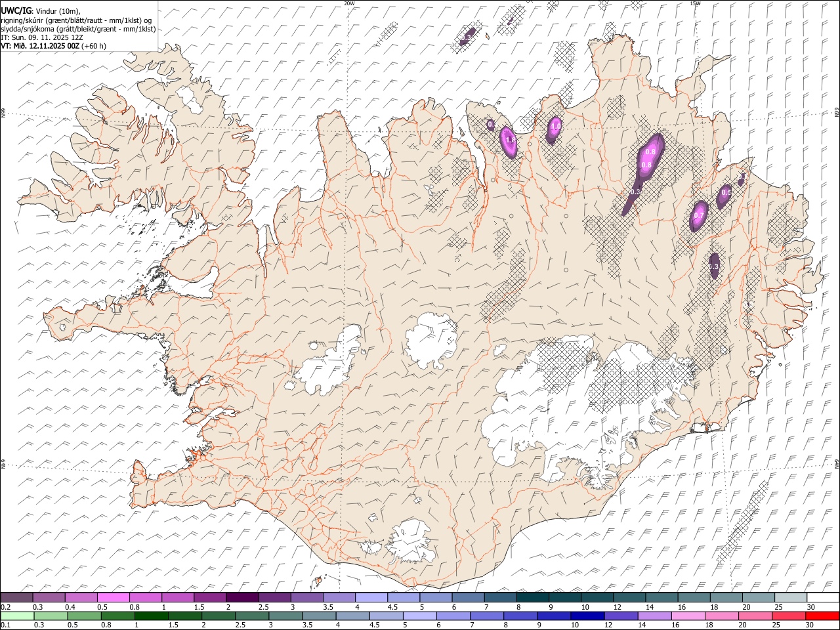
Task: Pick bright red lower swatch after 30
Action: (822, 616)
